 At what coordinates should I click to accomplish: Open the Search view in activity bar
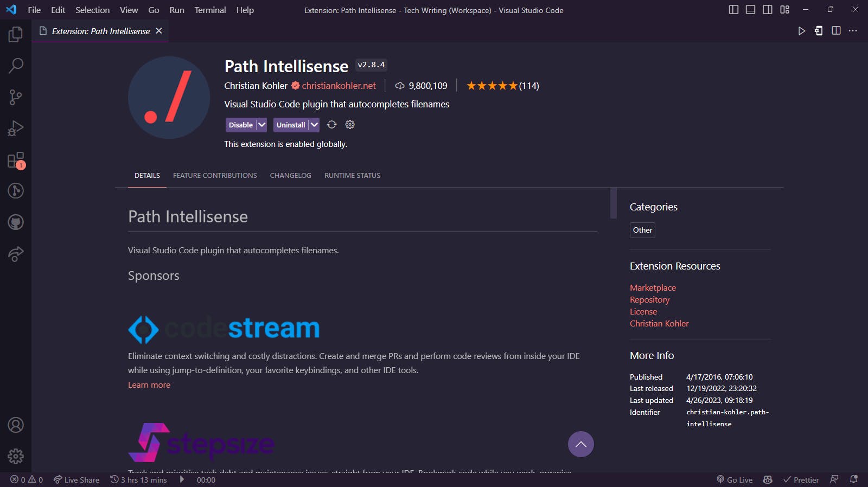(x=16, y=66)
